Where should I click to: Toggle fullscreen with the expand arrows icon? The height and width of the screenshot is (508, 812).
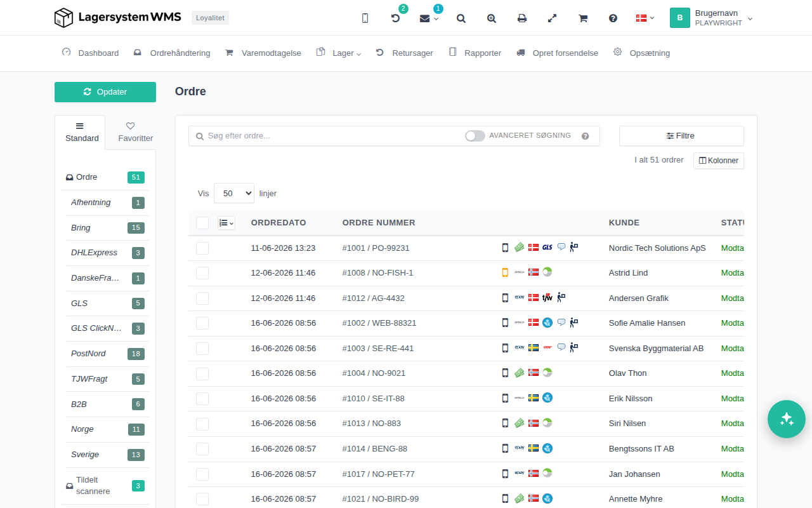tap(552, 18)
